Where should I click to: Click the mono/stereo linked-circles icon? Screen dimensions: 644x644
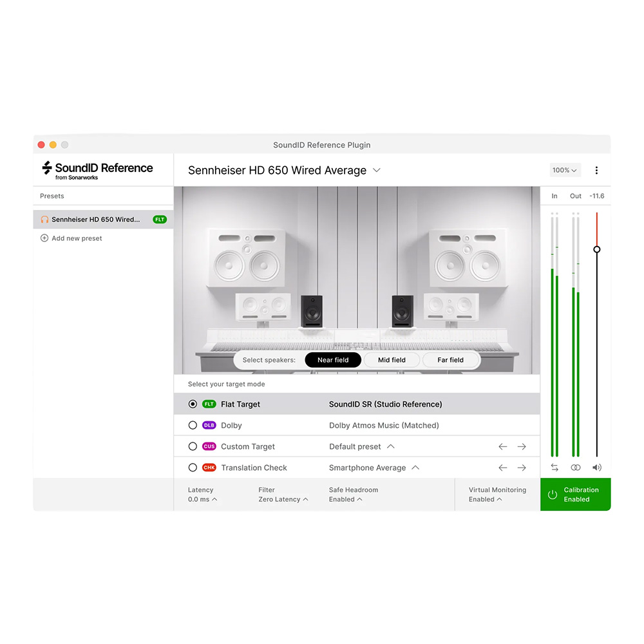click(575, 468)
